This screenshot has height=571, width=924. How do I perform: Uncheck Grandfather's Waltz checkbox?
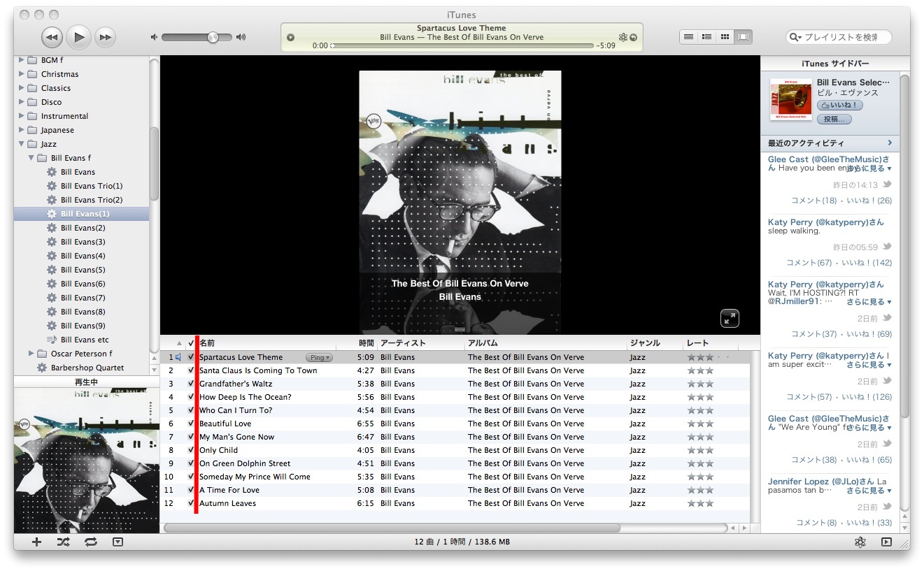pyautogui.click(x=191, y=384)
